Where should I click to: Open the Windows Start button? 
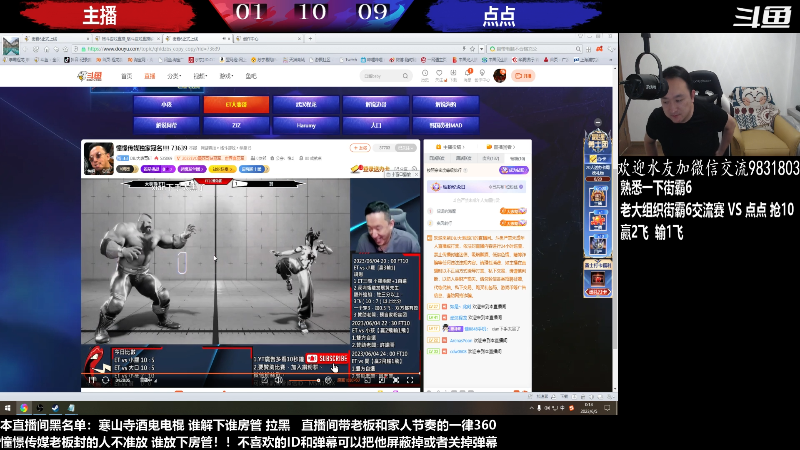click(x=8, y=408)
